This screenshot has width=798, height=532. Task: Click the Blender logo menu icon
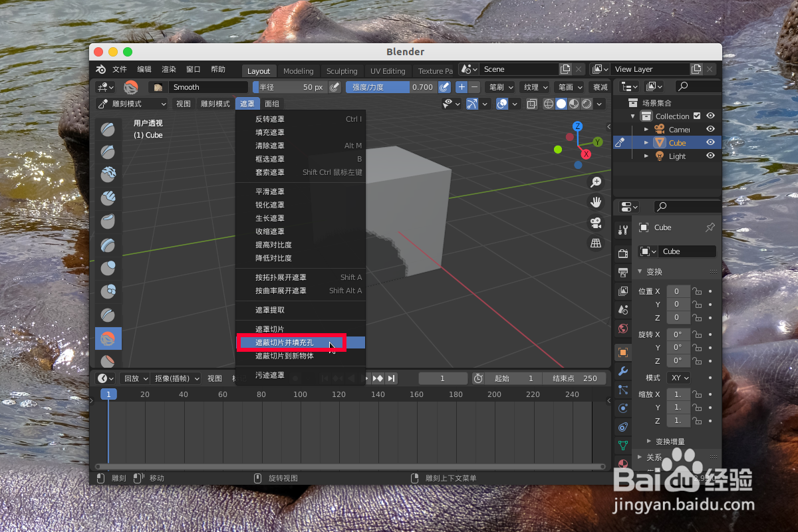coord(100,70)
